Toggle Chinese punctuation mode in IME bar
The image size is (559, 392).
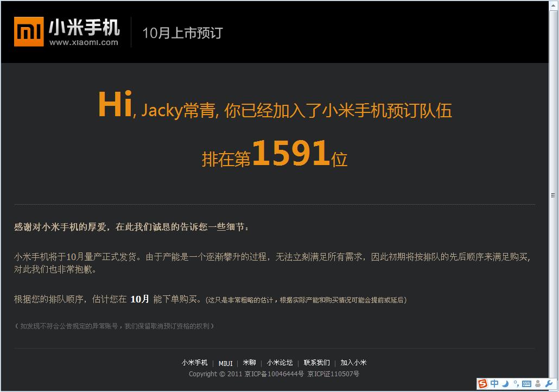[516, 384]
